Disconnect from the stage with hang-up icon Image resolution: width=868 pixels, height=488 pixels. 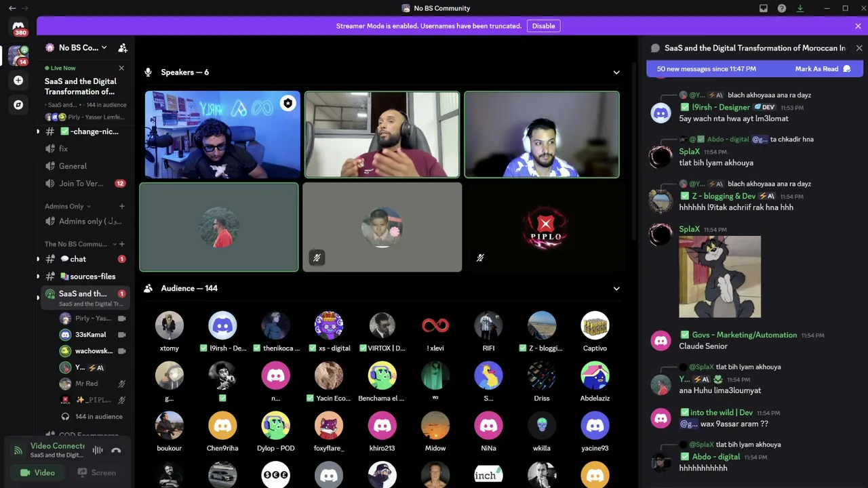click(116, 450)
